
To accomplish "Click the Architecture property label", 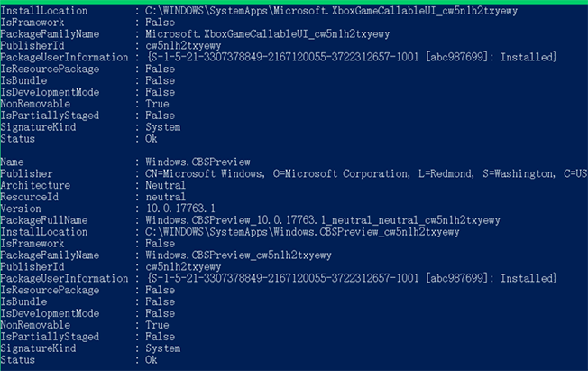I will pyautogui.click(x=35, y=185).
